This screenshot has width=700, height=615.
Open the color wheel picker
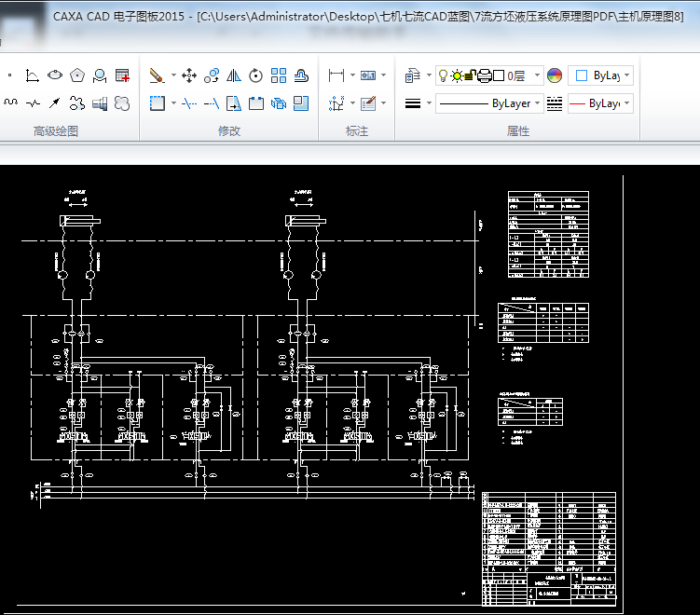point(555,75)
